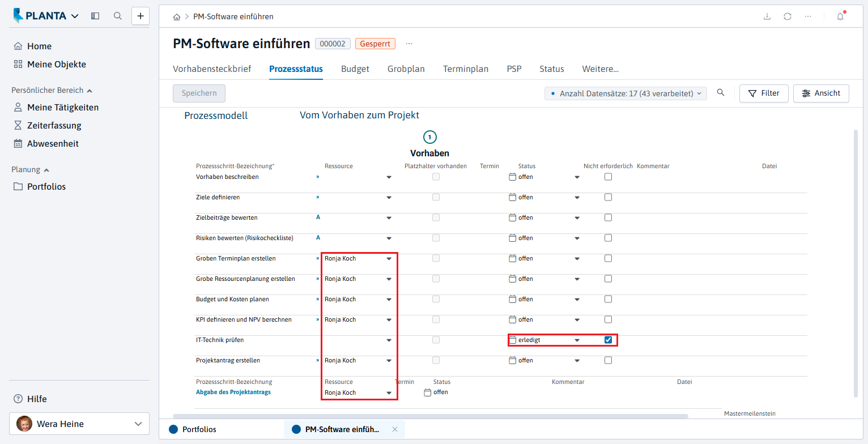The width and height of the screenshot is (868, 444).
Task: Open search via sidebar magnifier icon
Action: (x=118, y=16)
